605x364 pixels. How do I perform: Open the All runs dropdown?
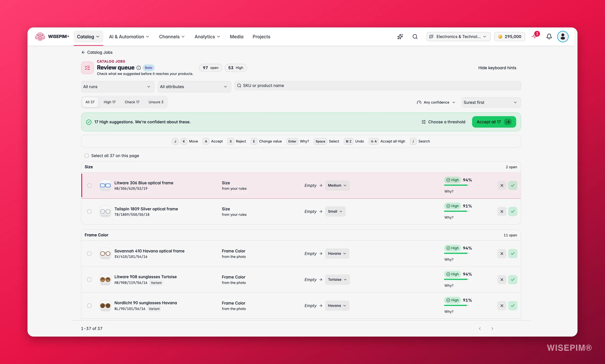click(117, 87)
